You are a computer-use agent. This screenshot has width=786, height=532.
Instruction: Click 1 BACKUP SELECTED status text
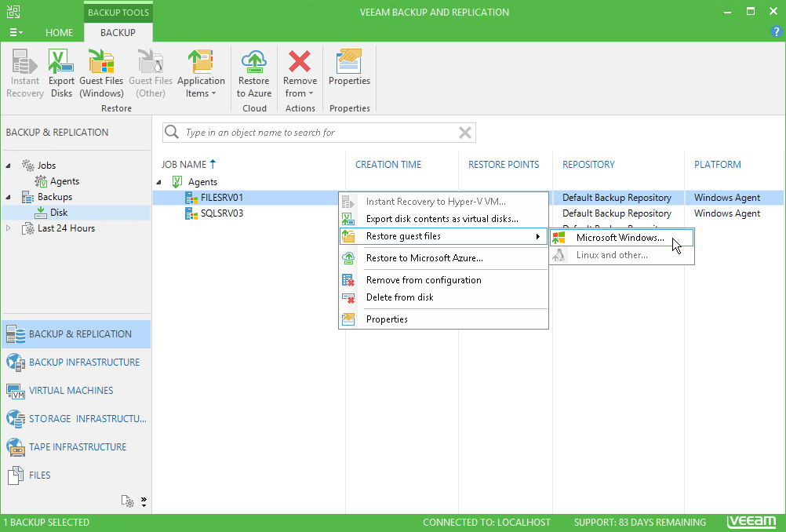point(46,523)
